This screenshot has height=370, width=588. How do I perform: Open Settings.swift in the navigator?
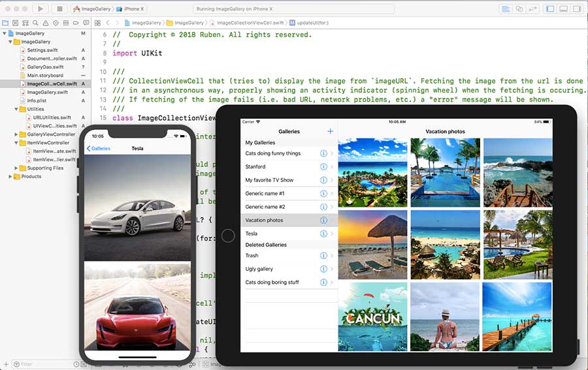point(42,50)
